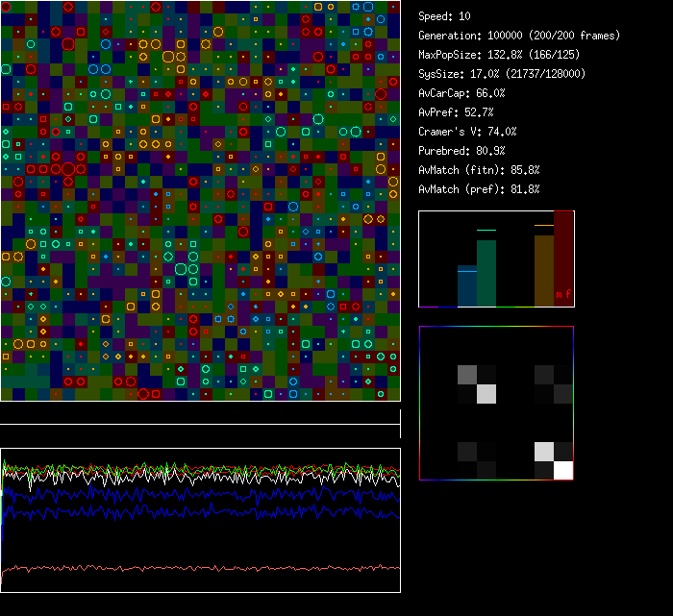Click the red circle in grid's top-left corner

pos(7,7)
